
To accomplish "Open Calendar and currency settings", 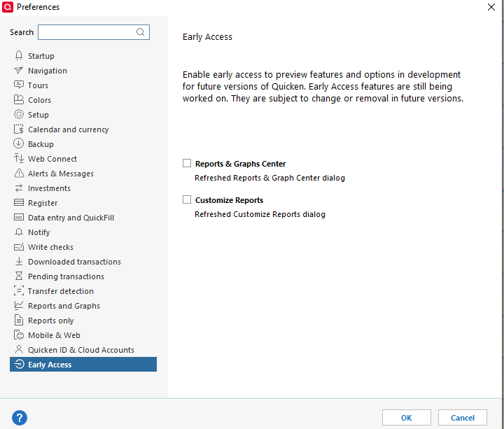I will tap(68, 129).
